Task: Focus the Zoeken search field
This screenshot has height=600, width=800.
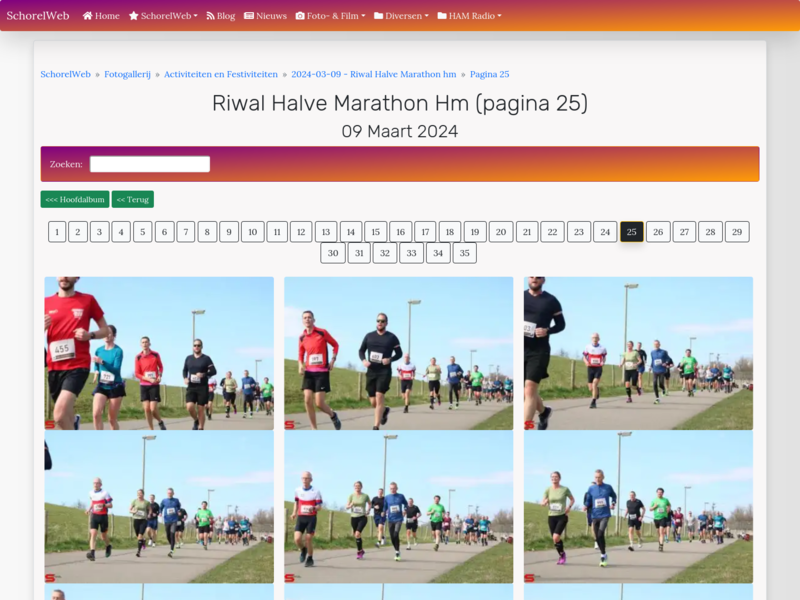Action: click(150, 164)
